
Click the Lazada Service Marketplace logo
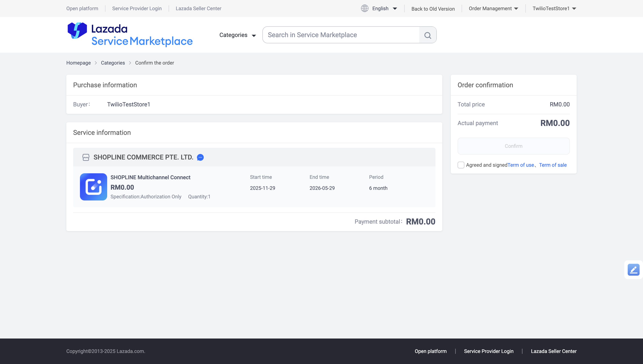[x=130, y=34]
